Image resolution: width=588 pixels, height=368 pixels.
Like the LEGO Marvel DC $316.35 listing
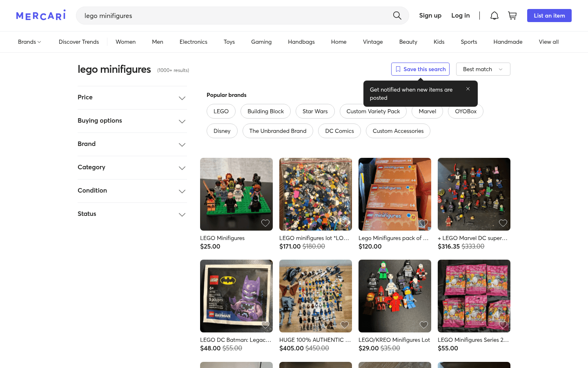click(x=503, y=223)
